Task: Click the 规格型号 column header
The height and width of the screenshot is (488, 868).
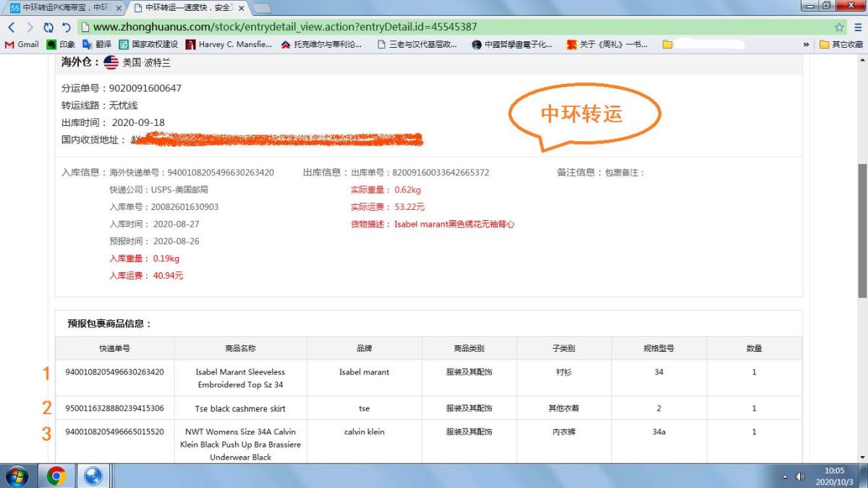Action: (x=658, y=348)
